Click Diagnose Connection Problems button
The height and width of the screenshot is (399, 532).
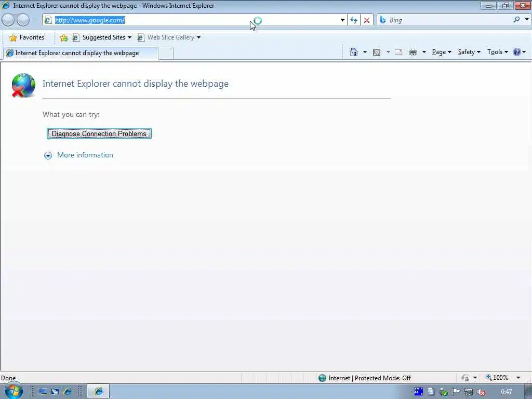[x=99, y=134]
